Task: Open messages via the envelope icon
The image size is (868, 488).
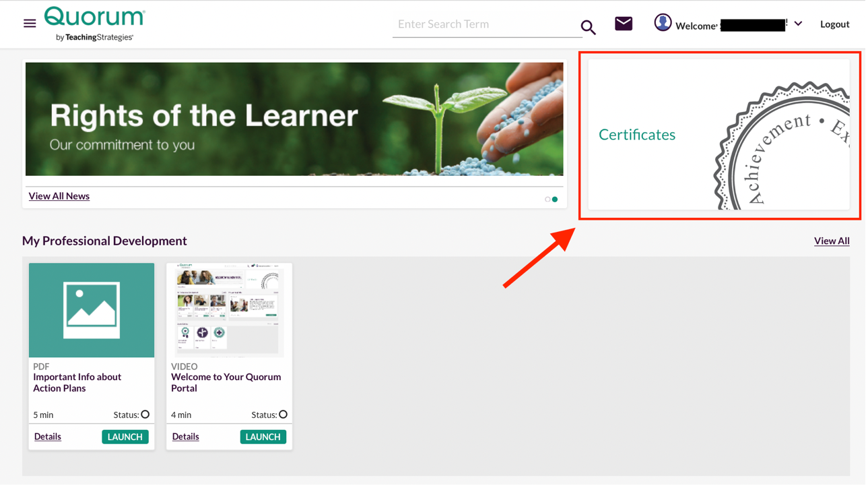Action: coord(623,22)
